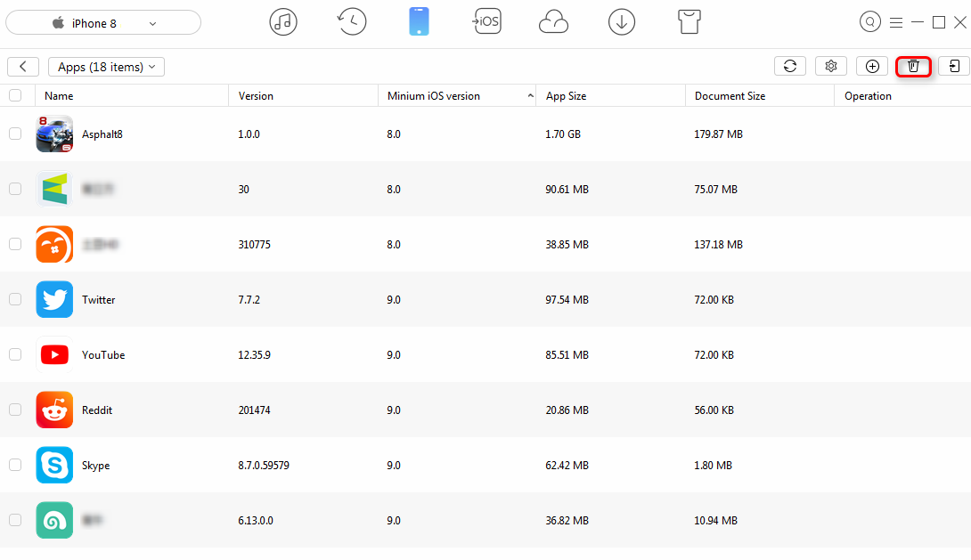Click the Minium iOS version column label
This screenshot has width=971, height=560.
coord(434,96)
